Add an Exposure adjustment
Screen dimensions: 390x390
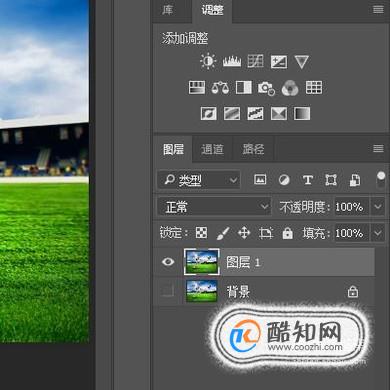point(279,62)
